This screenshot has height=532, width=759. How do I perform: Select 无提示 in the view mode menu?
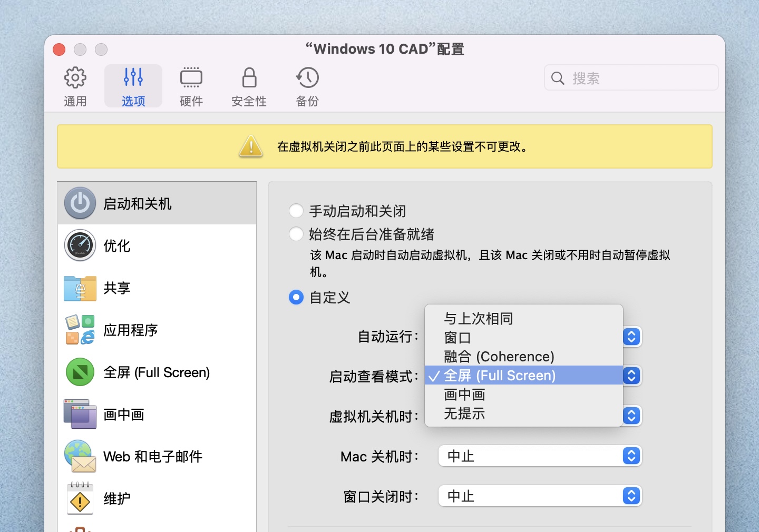tap(464, 414)
